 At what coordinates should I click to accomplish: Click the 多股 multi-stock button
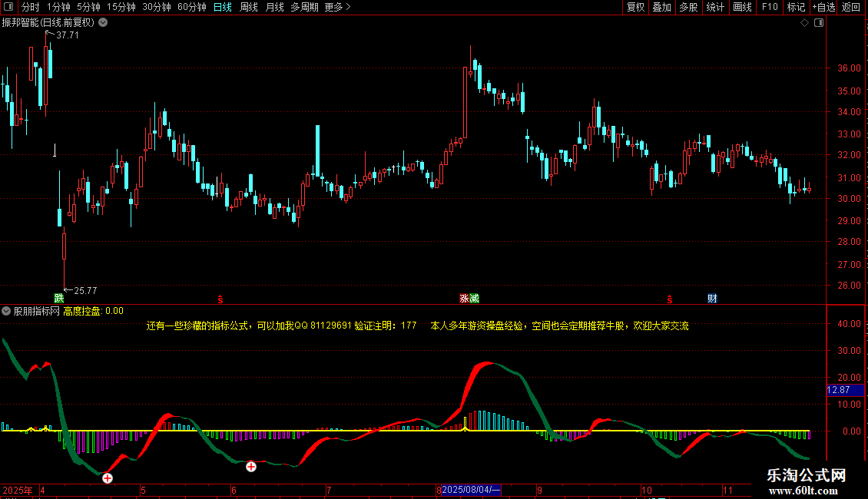point(688,7)
